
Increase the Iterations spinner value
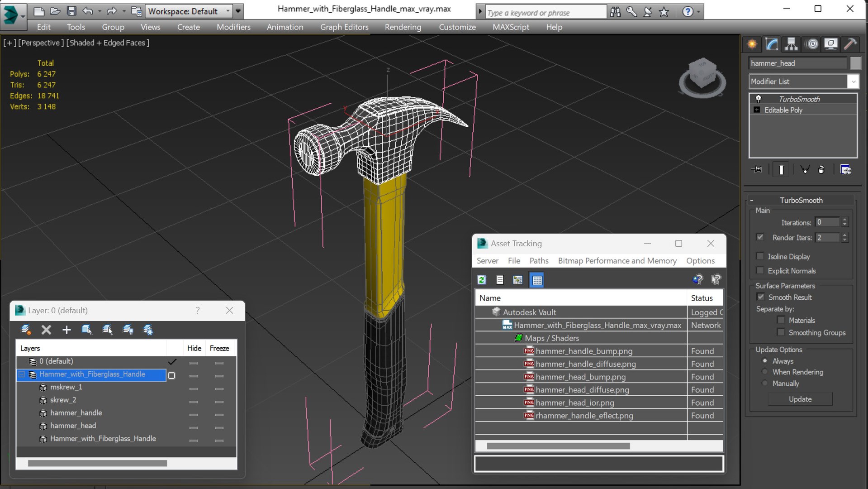click(x=844, y=220)
